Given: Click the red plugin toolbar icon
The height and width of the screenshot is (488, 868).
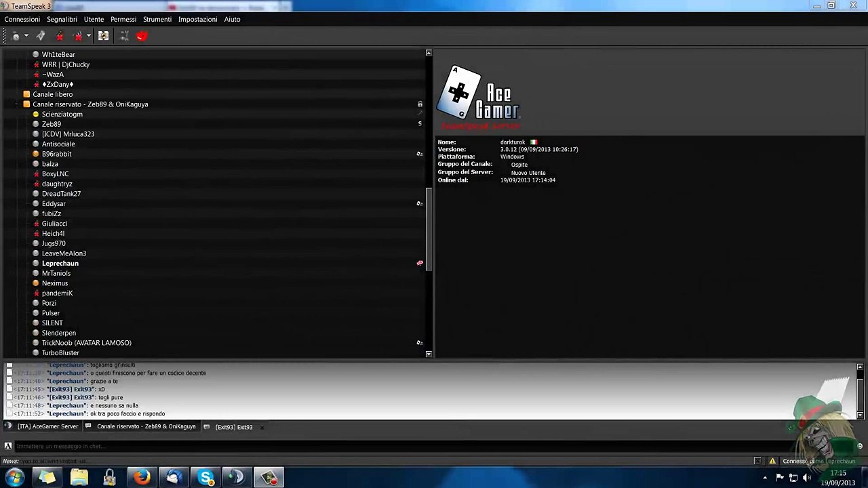Looking at the screenshot, I should [x=142, y=36].
